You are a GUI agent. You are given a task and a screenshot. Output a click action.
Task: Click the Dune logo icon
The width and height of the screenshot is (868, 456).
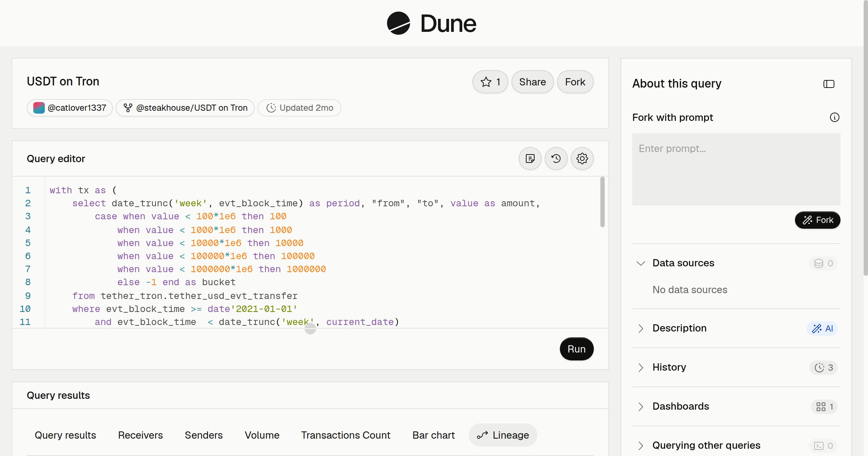(399, 23)
